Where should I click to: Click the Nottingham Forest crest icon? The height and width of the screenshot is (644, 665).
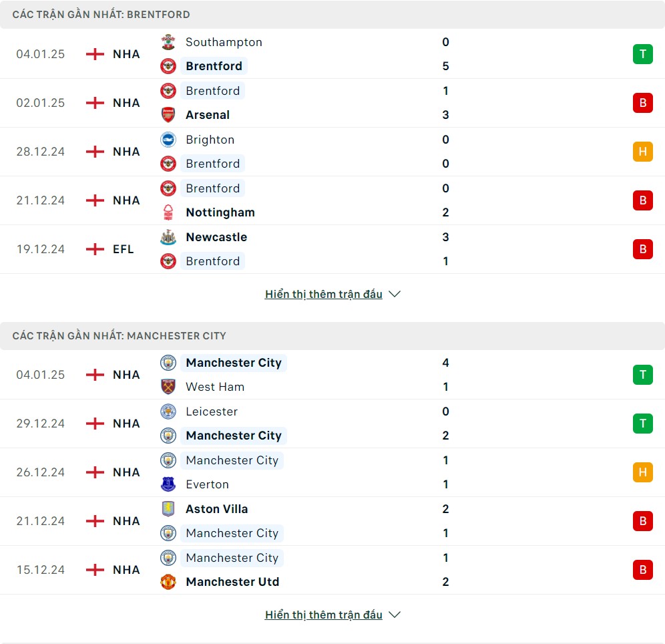(168, 212)
